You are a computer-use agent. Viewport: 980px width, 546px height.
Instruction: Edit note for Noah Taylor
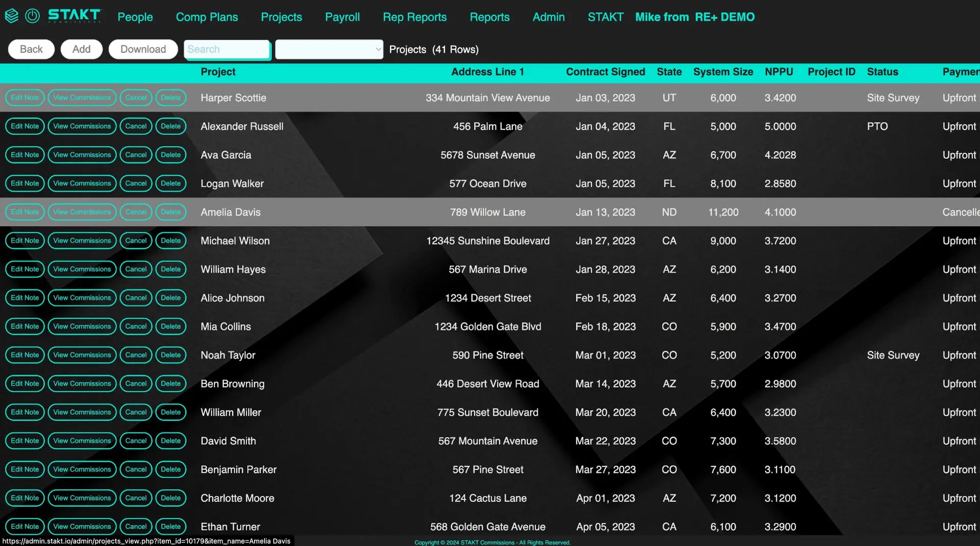pos(25,355)
